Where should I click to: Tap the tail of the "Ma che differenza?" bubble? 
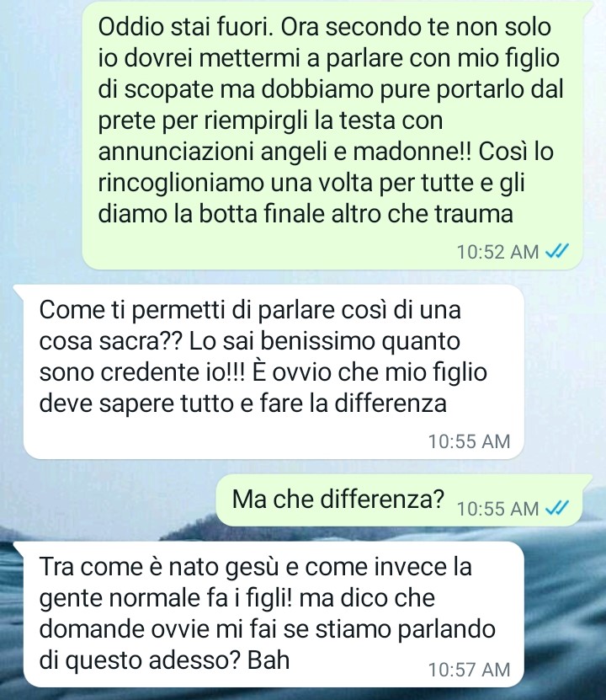(587, 480)
